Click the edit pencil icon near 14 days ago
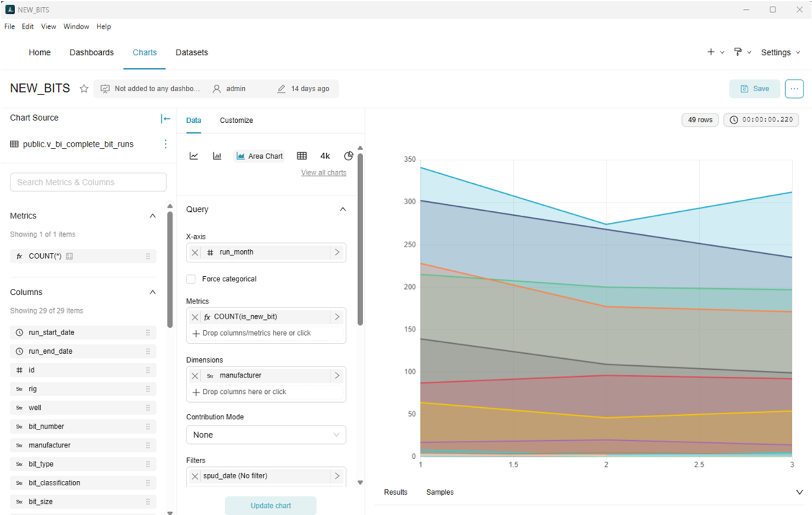Screen dimensions: 812x515 (x=281, y=89)
